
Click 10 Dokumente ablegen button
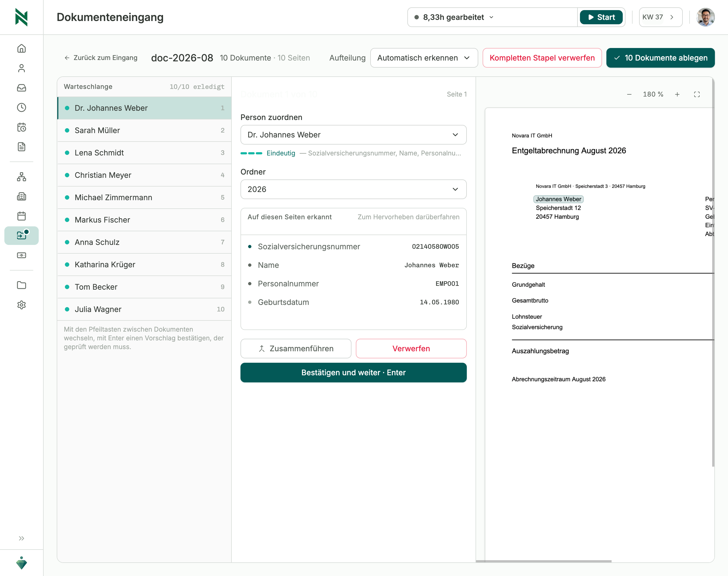[x=660, y=58]
